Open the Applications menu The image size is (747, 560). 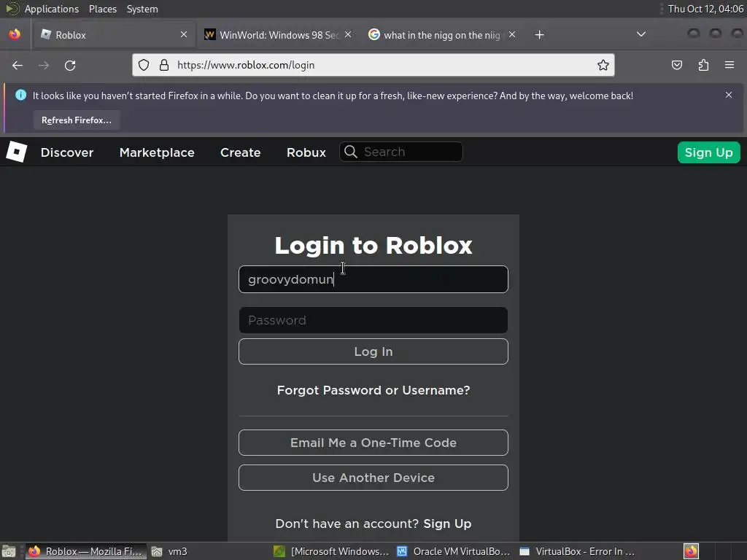52,9
